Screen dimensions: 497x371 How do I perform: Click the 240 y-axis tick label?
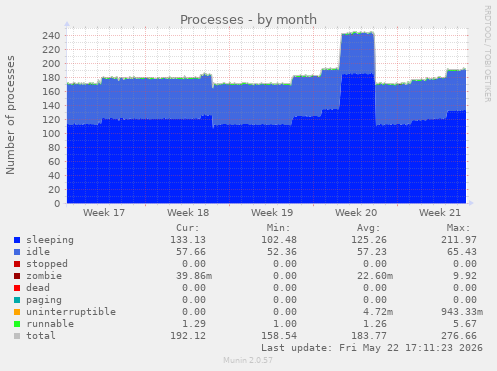point(51,36)
